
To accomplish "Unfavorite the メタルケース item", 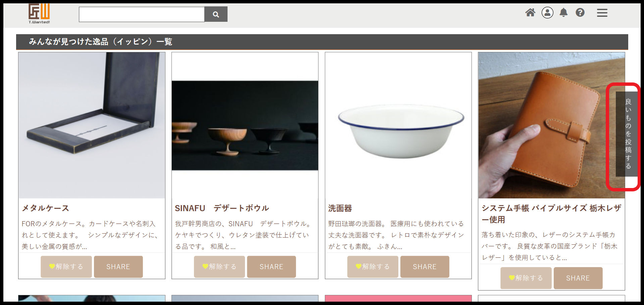I will click(x=66, y=267).
